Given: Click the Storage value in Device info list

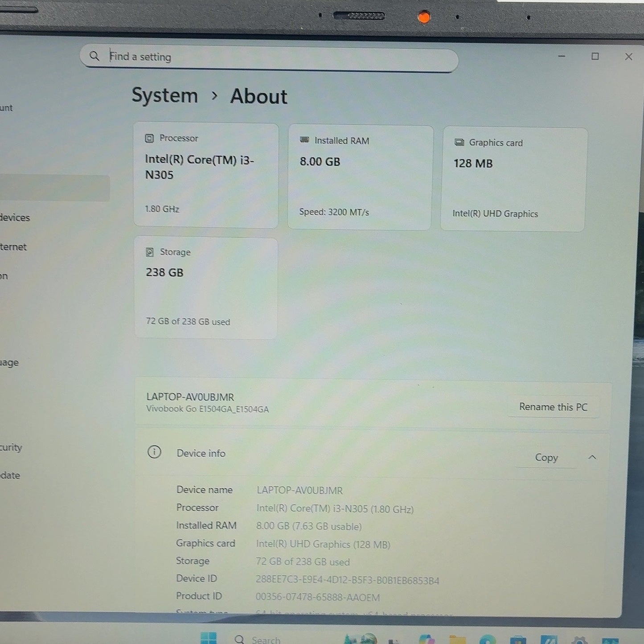Looking at the screenshot, I should [x=303, y=562].
